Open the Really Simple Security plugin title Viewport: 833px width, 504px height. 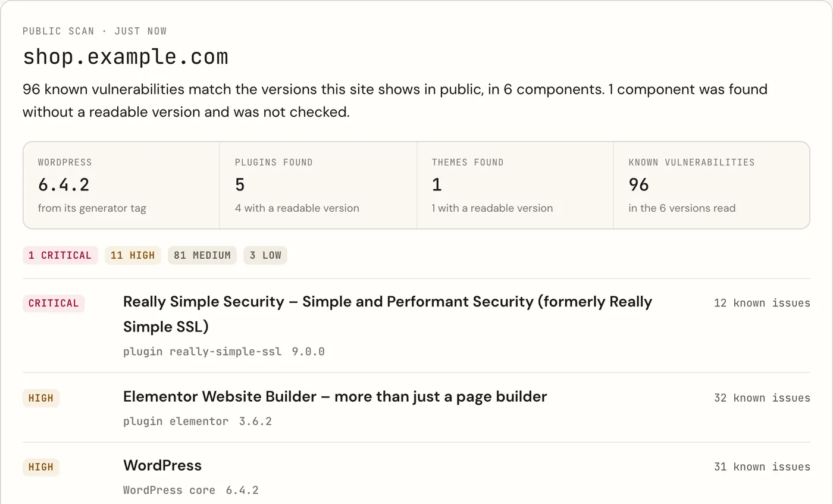tap(387, 314)
